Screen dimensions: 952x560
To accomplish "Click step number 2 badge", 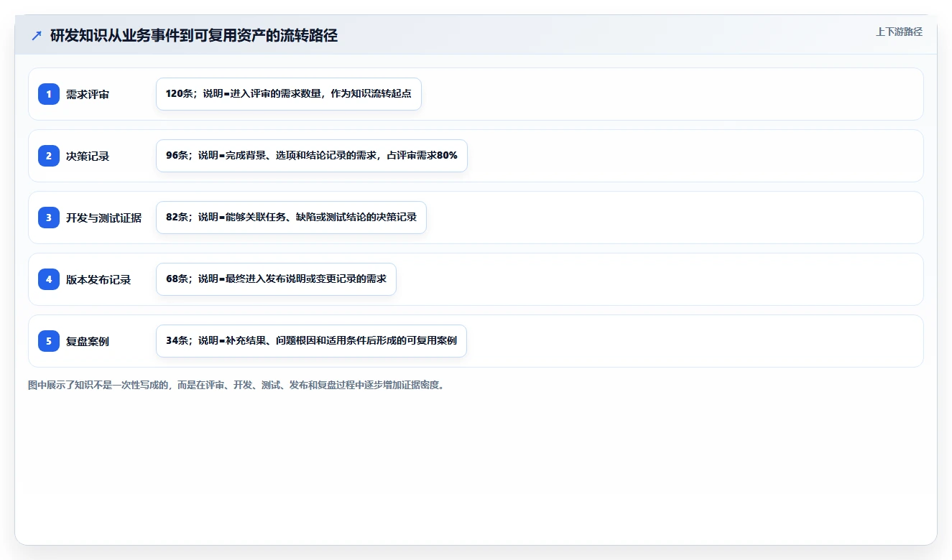I will click(49, 156).
